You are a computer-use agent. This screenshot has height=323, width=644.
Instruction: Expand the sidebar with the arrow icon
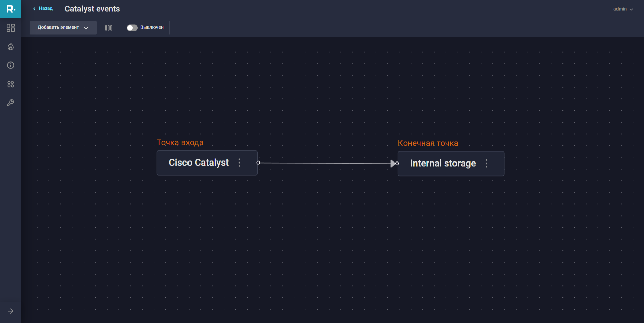click(11, 311)
